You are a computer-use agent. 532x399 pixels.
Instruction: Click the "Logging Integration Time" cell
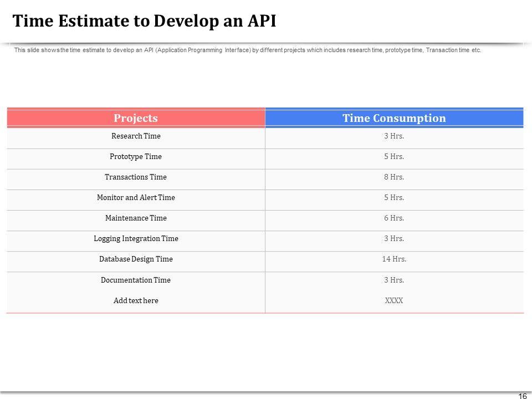(136, 239)
